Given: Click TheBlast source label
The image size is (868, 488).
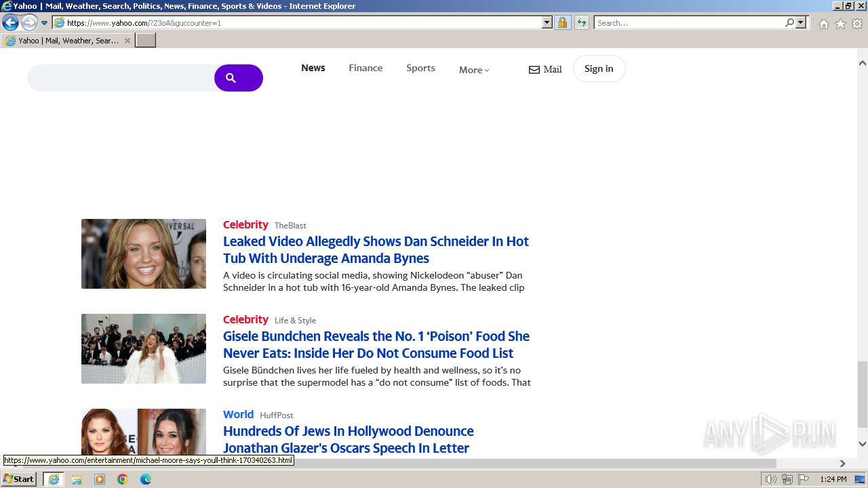Looking at the screenshot, I should click(290, 226).
